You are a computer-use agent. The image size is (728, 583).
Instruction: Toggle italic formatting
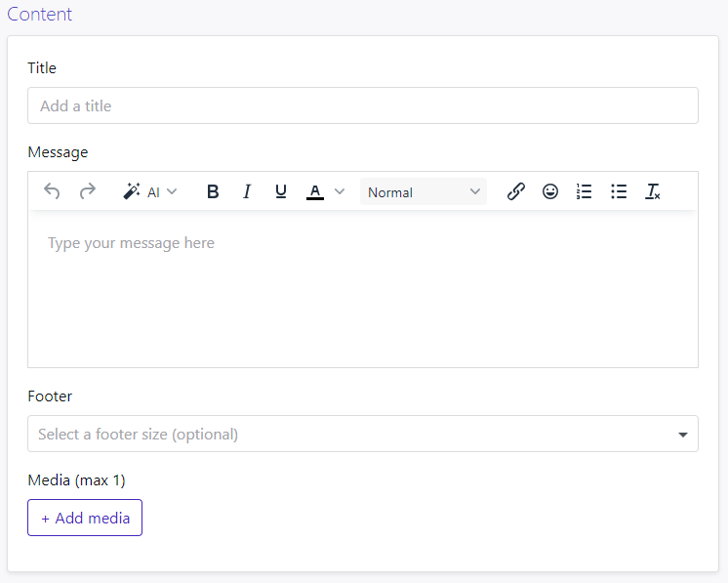247,192
